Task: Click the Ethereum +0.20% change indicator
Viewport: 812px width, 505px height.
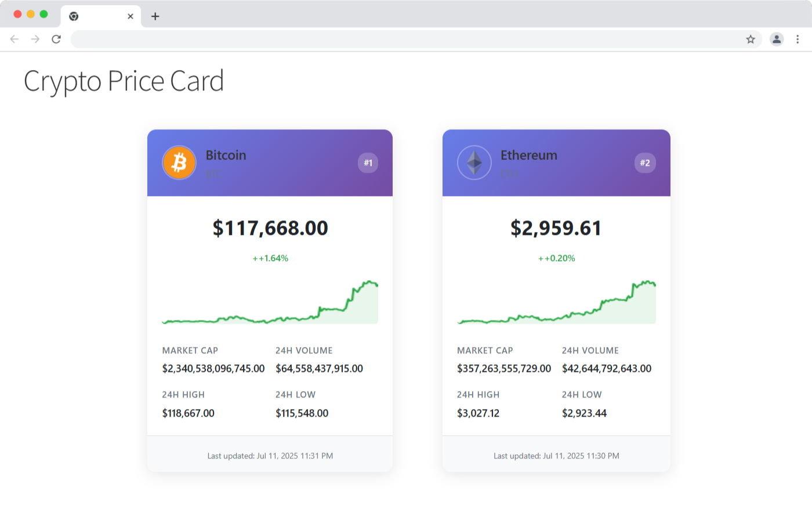Action: [x=557, y=258]
